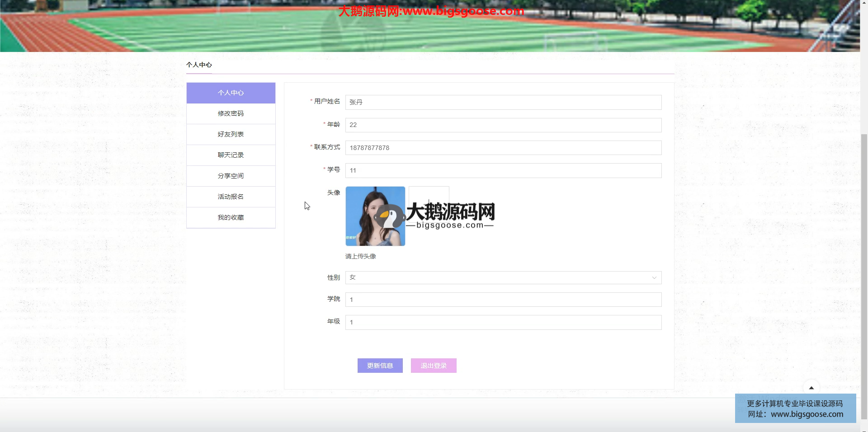868x432 pixels.
Task: Click the 退出登录 button
Action: (x=433, y=366)
